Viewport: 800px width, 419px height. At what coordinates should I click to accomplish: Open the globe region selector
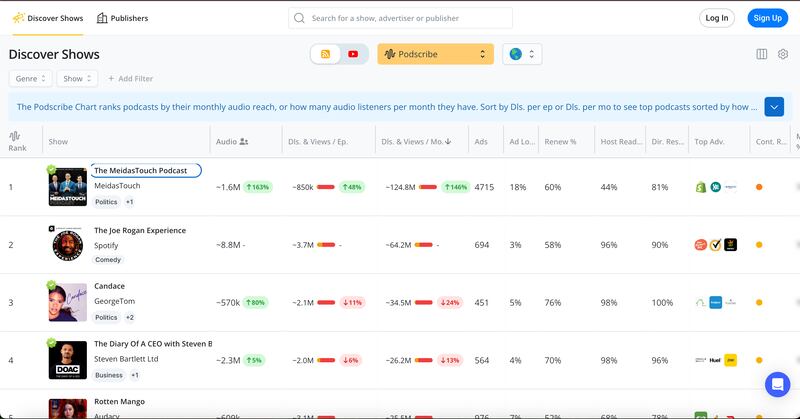[x=521, y=54]
